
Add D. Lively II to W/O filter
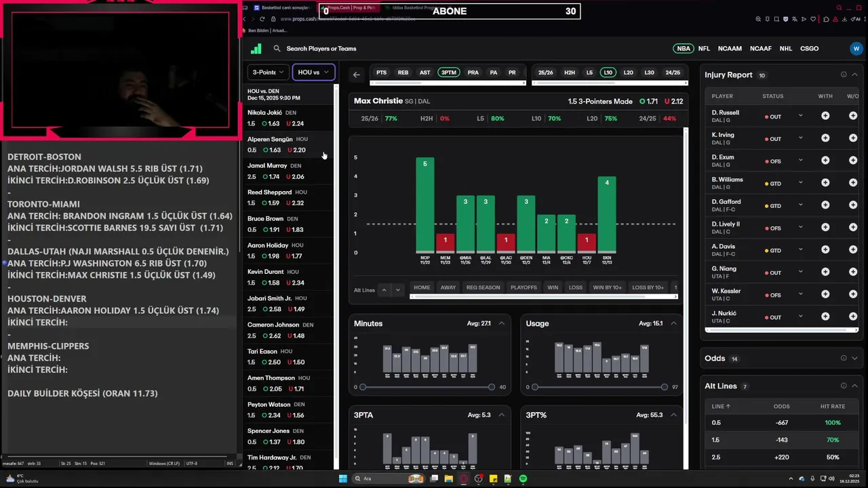pyautogui.click(x=852, y=228)
